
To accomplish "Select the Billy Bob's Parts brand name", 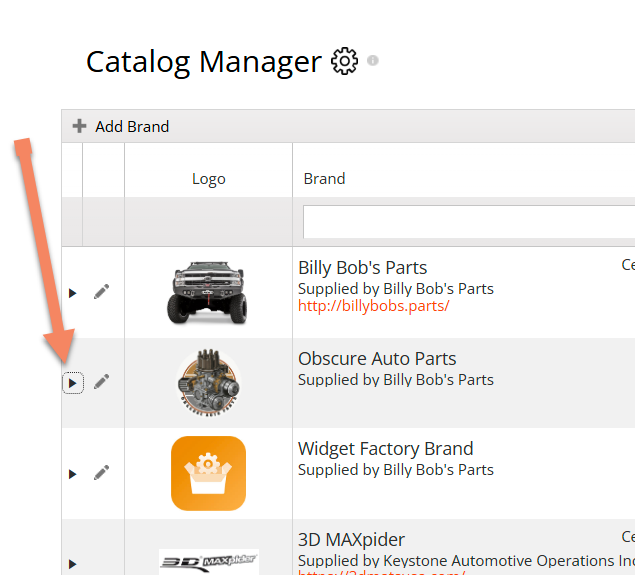I will 362,268.
